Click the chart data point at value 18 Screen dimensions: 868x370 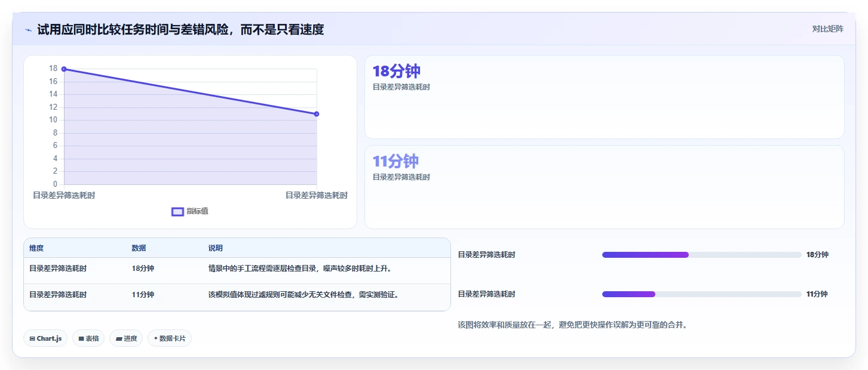coord(64,69)
